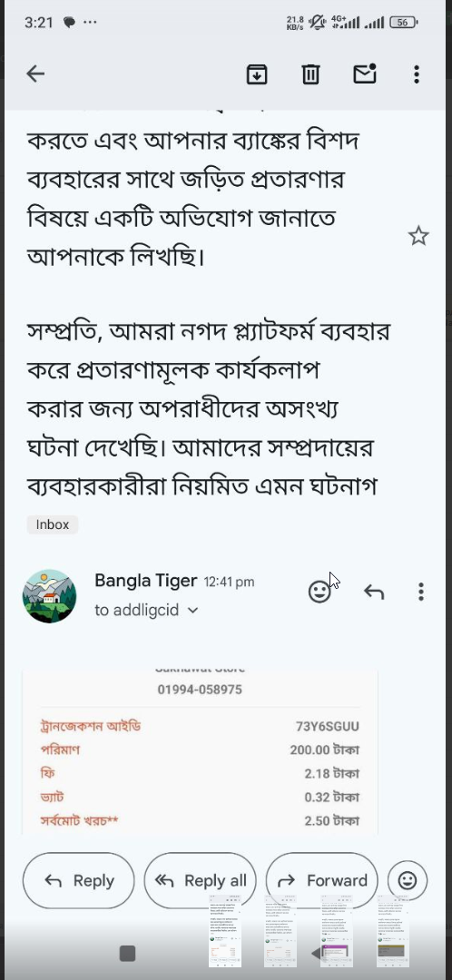The image size is (452, 980).
Task: Go back using the left arrow
Action: 35,73
